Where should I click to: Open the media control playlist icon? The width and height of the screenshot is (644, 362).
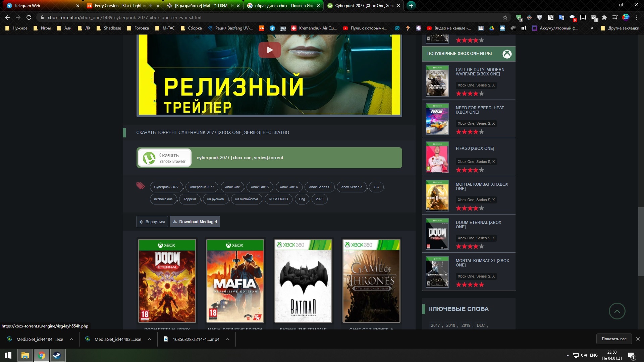[615, 17]
